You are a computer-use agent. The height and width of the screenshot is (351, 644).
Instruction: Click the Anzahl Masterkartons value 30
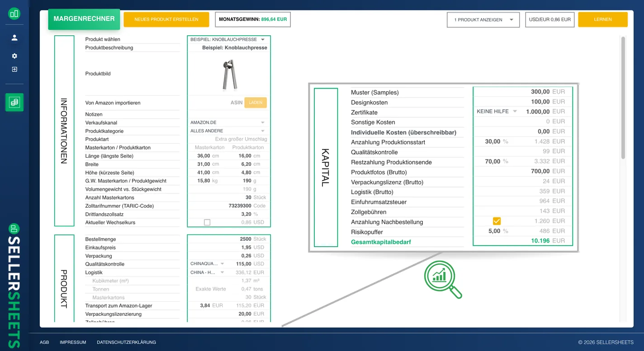[248, 197]
